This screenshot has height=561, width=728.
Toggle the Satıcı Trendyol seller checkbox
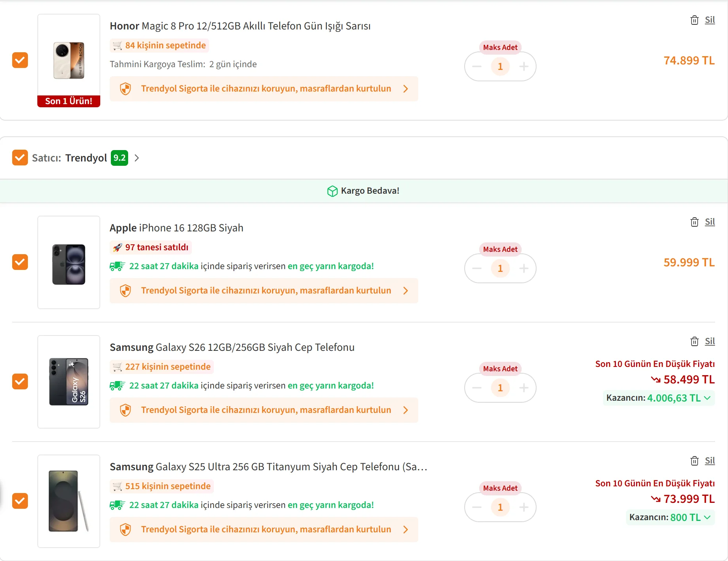tap(20, 158)
